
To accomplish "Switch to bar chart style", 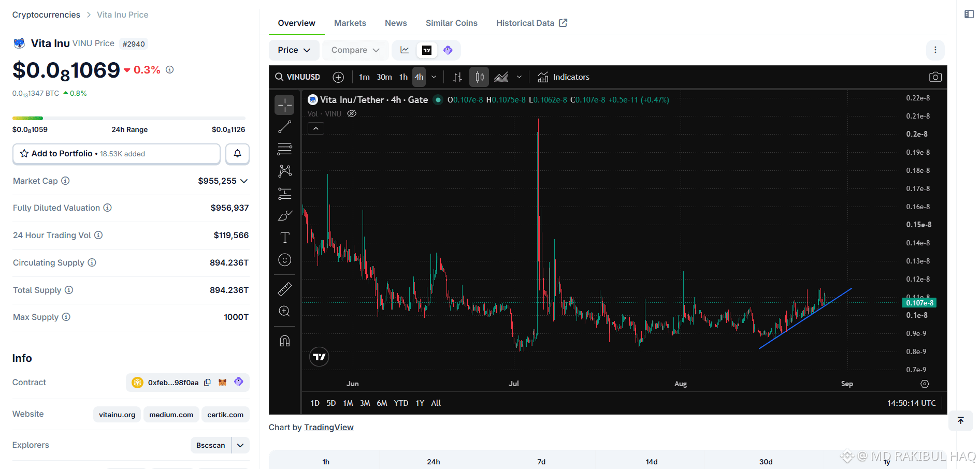I will pyautogui.click(x=457, y=77).
